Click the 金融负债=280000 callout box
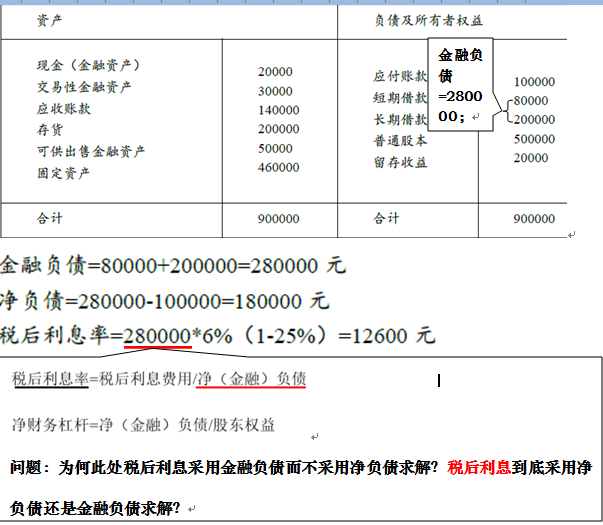 point(459,86)
